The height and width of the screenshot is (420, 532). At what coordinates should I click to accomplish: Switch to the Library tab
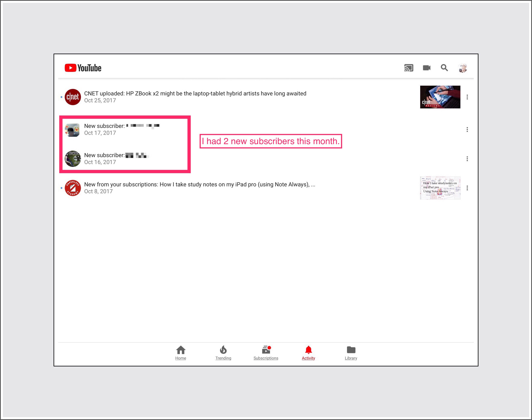click(351, 353)
